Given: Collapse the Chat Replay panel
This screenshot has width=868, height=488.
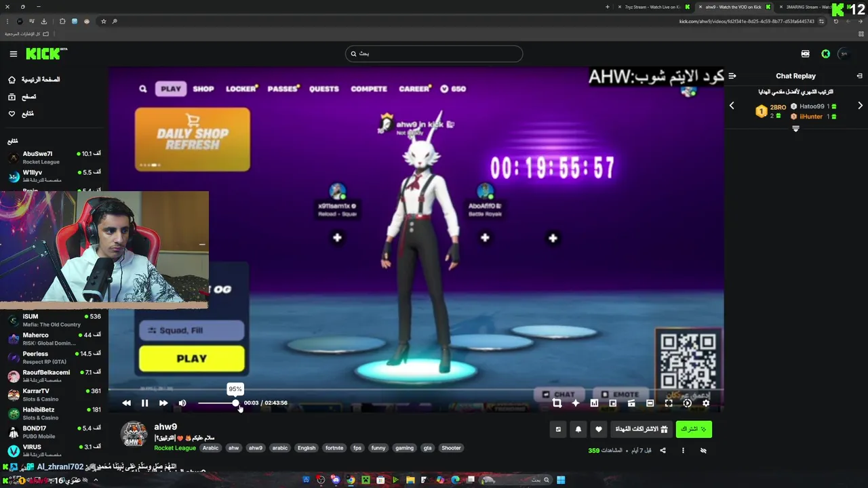Looking at the screenshot, I should [x=859, y=76].
